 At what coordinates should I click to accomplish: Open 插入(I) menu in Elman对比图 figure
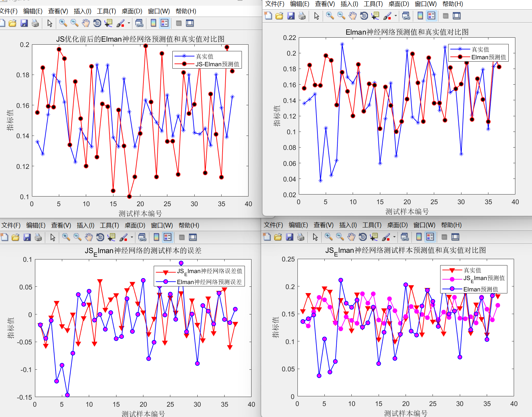click(349, 4)
